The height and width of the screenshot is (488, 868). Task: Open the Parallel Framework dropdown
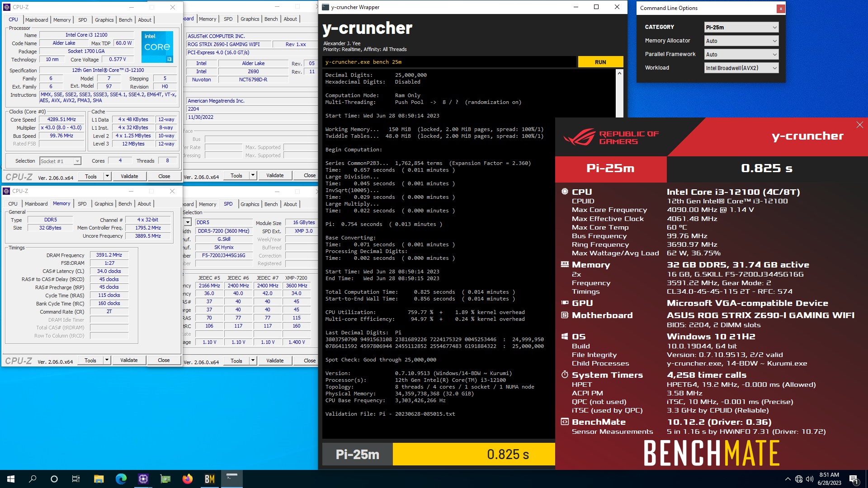(x=741, y=54)
